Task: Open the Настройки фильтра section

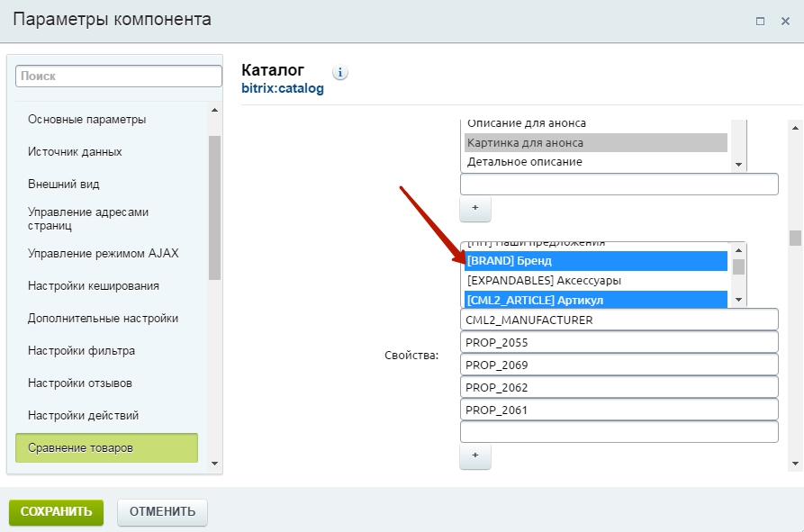Action: click(82, 350)
